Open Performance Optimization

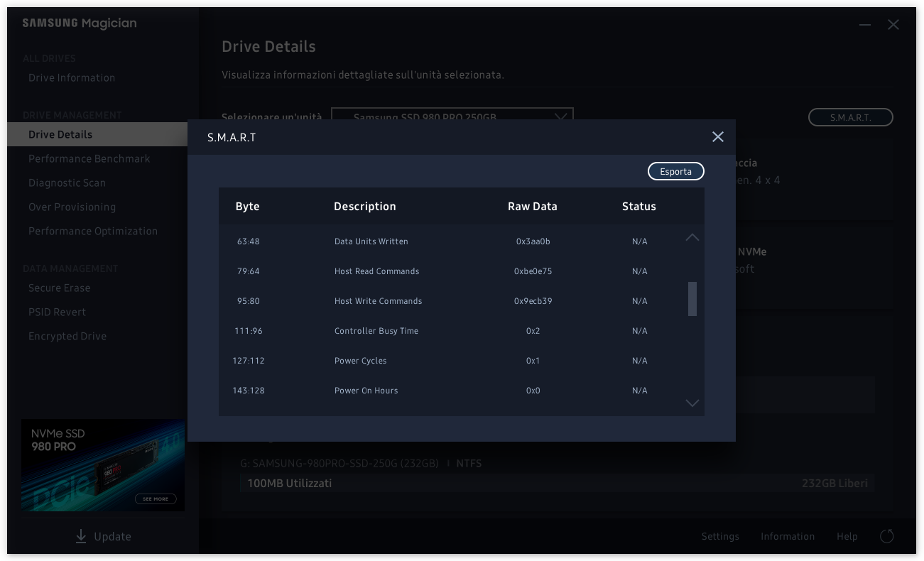93,232
